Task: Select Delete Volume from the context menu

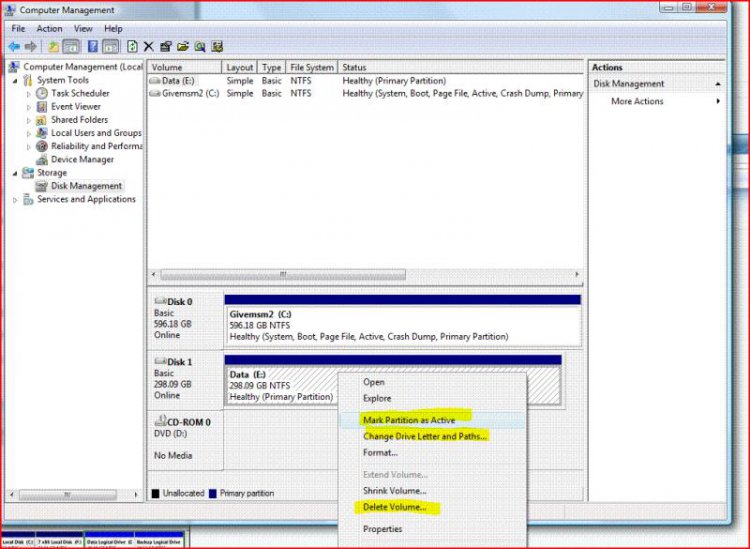Action: (394, 507)
